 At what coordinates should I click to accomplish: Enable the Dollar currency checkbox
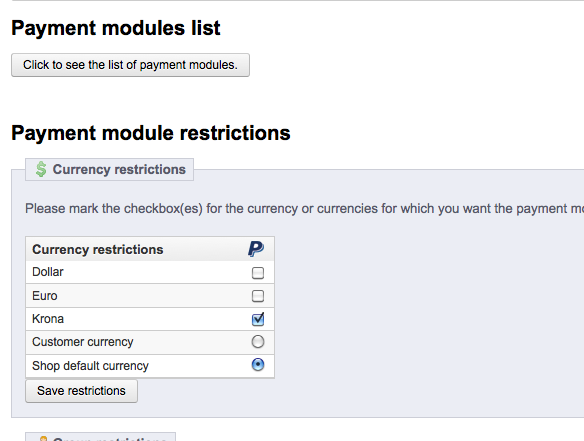(x=258, y=273)
